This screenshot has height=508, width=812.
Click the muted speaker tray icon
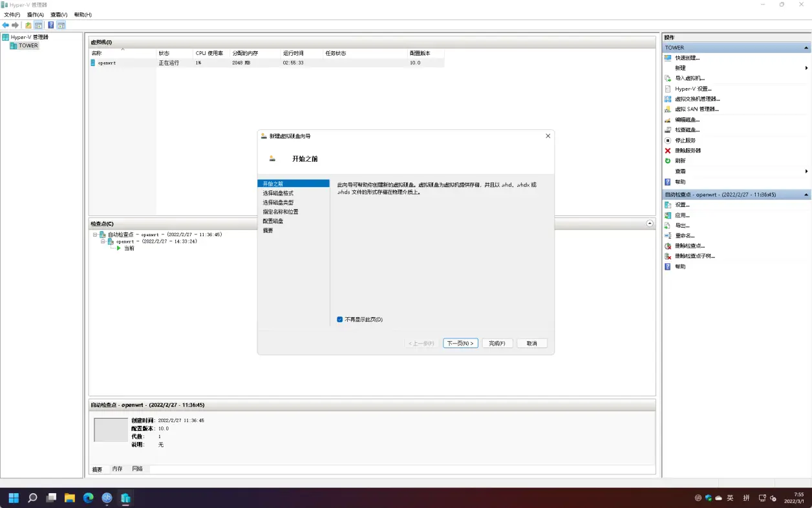[x=773, y=498]
